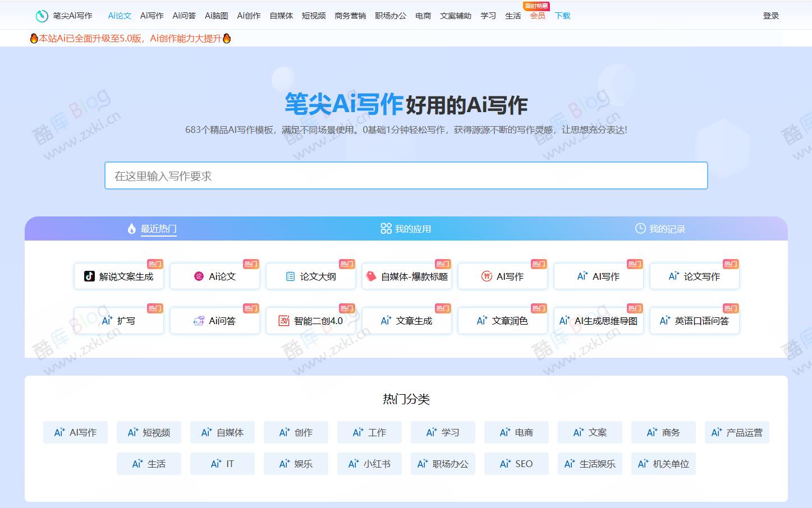Open the AI写作 tool card
The width and height of the screenshot is (812, 508).
[x=502, y=276]
